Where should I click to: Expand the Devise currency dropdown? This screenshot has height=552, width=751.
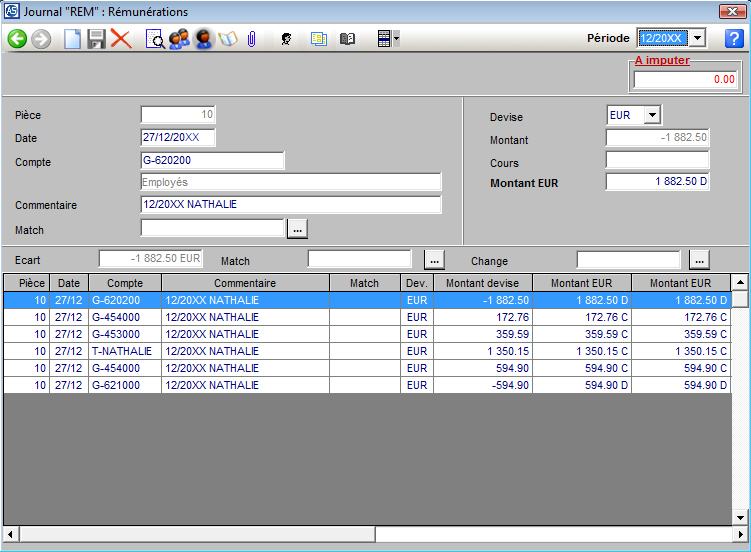[x=652, y=115]
